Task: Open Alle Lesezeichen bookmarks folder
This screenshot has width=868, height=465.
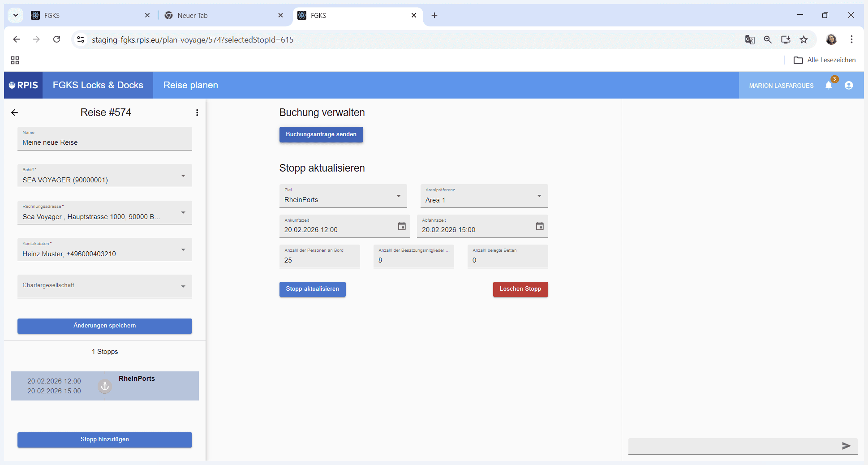Action: tap(825, 60)
